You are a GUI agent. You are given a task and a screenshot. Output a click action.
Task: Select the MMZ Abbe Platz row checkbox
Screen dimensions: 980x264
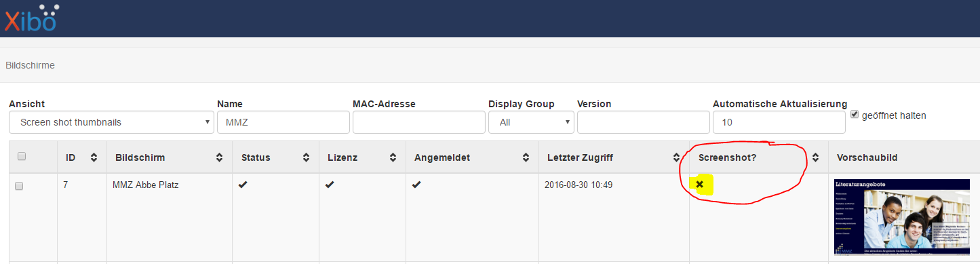point(19,186)
